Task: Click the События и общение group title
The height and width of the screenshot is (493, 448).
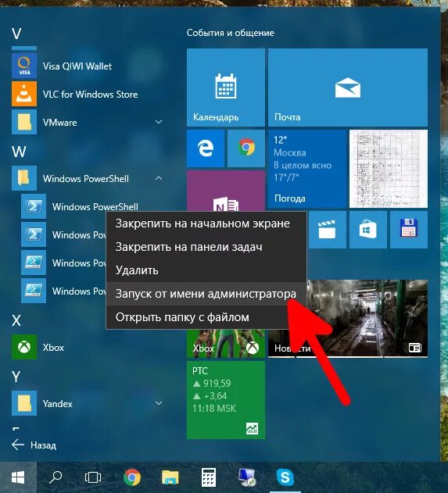Action: [231, 33]
